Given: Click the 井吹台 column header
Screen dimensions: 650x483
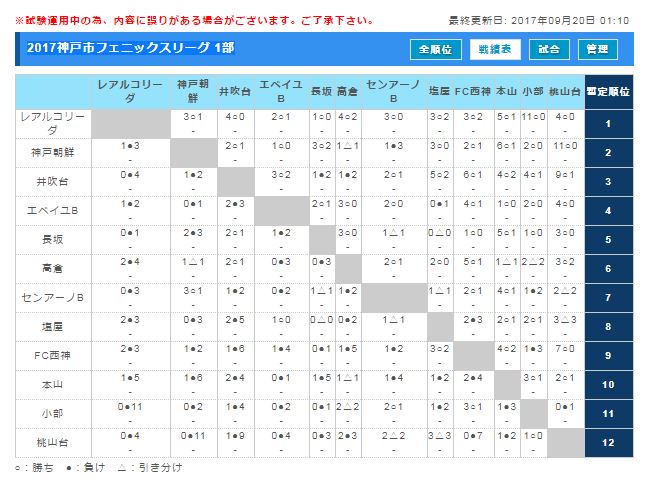Looking at the screenshot, I should (x=235, y=92).
